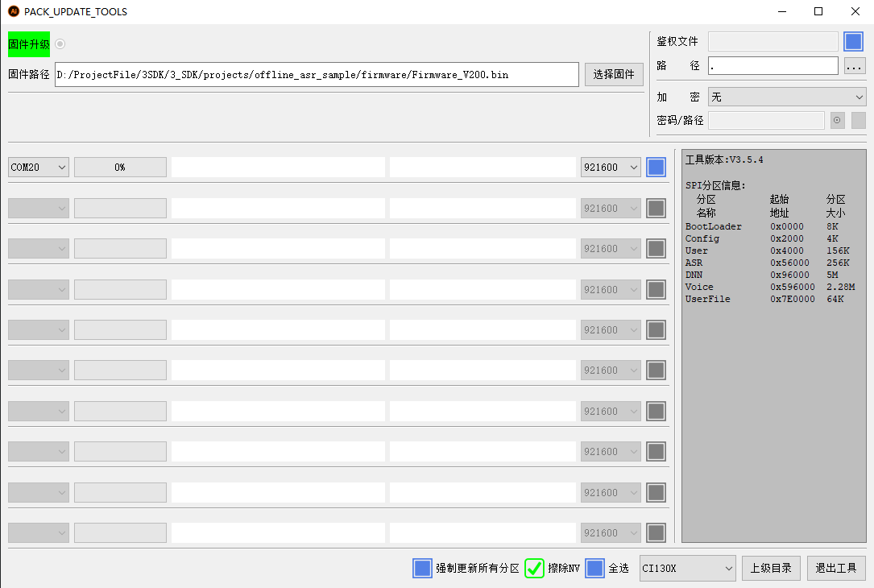Screen dimensions: 874x588
Task: Click the 上级目录 button
Action: coord(771,568)
